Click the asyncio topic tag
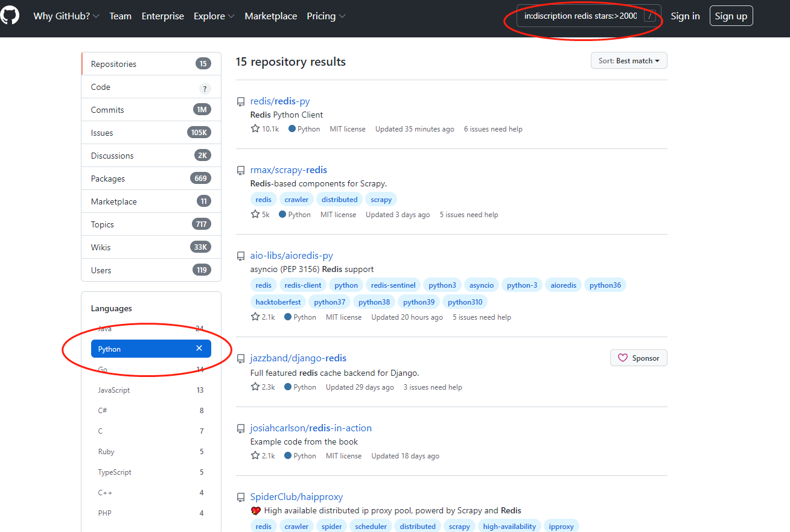Screen dimensions: 790x532 tap(482, 285)
